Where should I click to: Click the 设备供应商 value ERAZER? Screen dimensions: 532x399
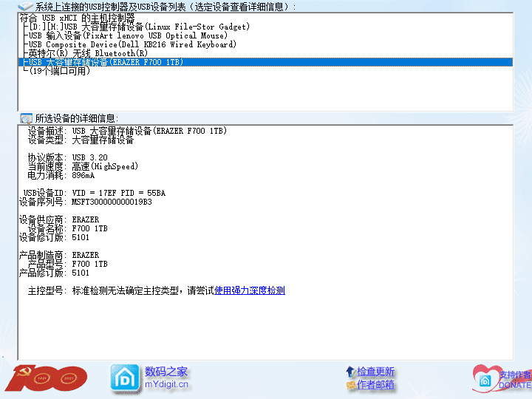pyautogui.click(x=86, y=219)
